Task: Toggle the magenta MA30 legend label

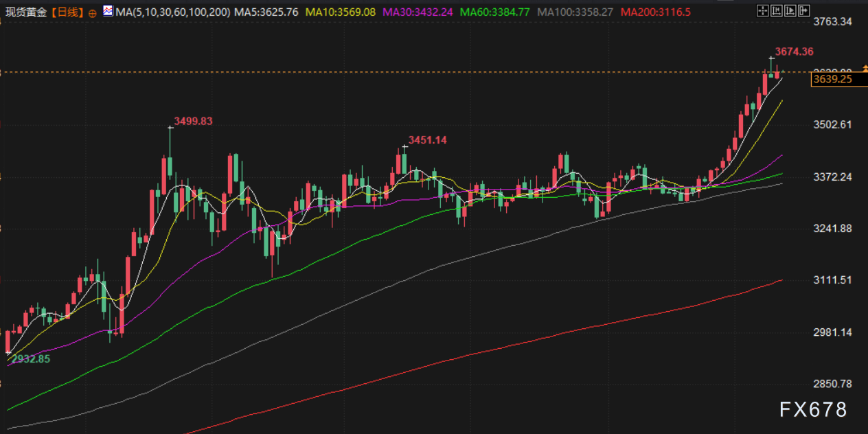Action: [418, 12]
